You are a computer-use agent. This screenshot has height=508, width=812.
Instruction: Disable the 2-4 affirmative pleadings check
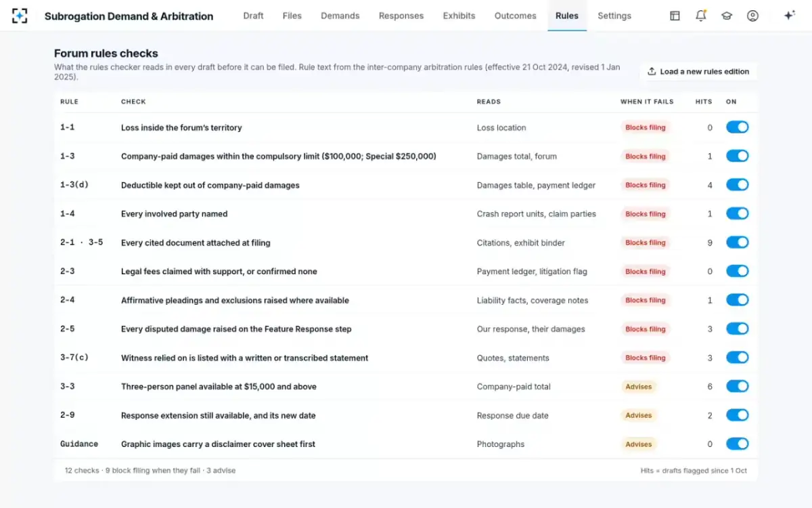click(x=737, y=300)
